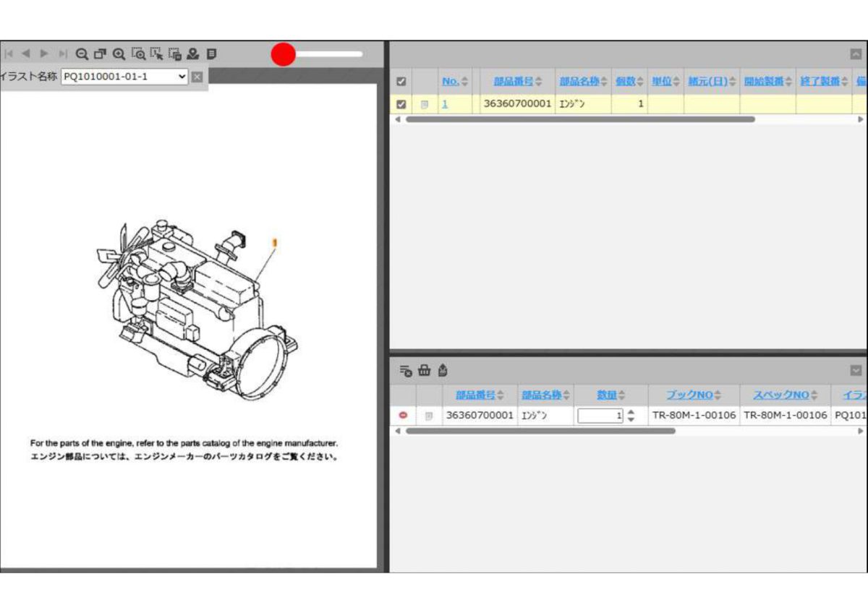Click the area copy selection icon
Screen dimensions: 868x613
point(174,53)
